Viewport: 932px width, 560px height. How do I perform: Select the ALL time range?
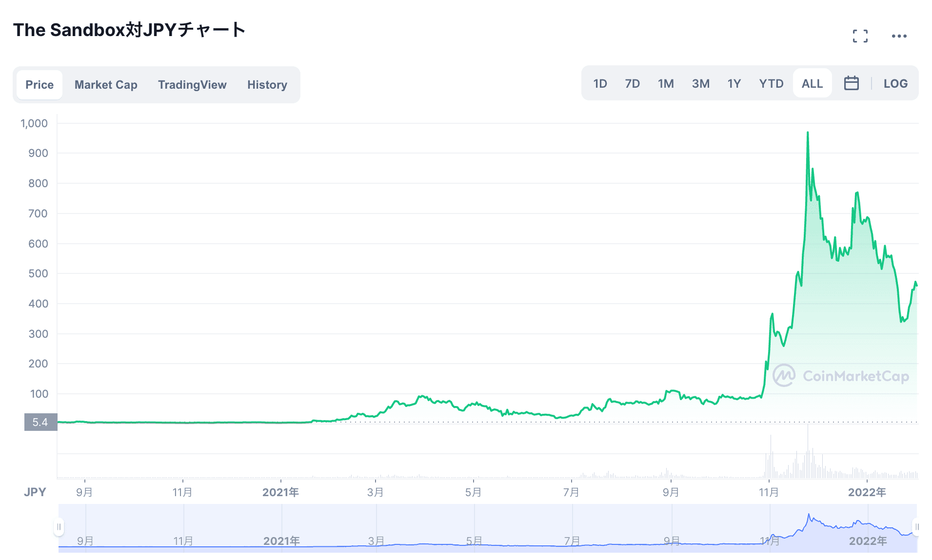[812, 84]
